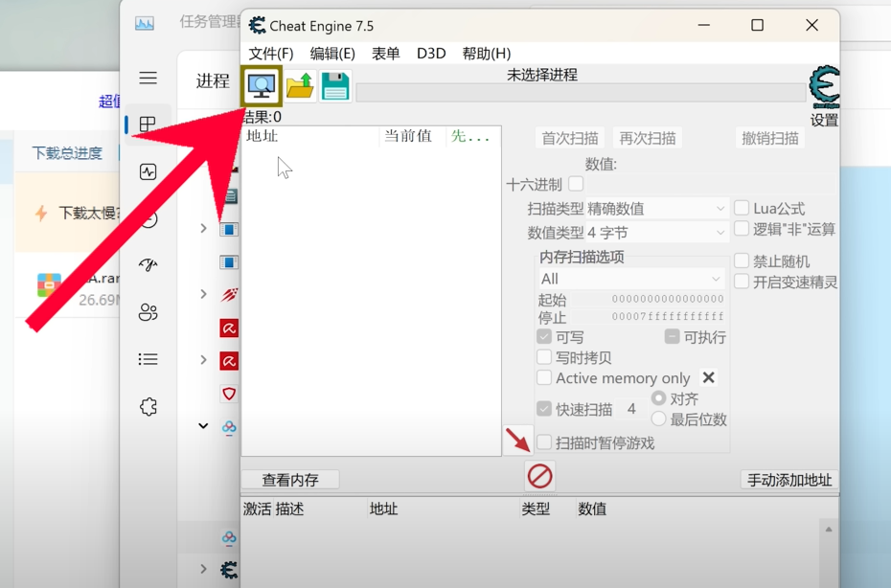Viewport: 891px width, 588px height.
Task: Click the cancel scan circle icon
Action: click(x=538, y=476)
